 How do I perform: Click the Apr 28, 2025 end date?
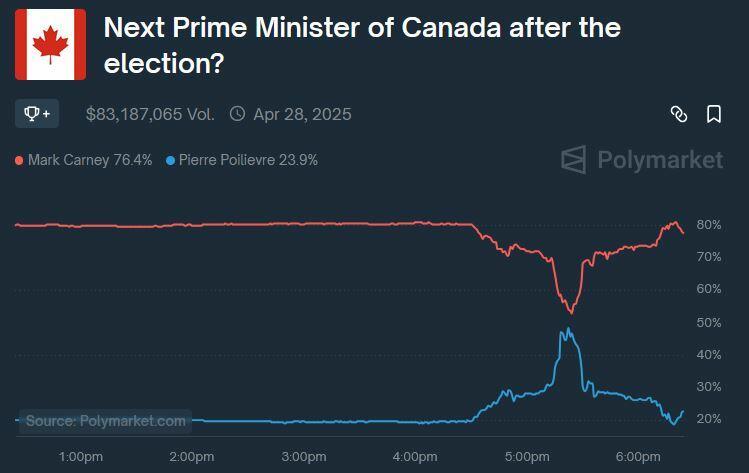302,114
